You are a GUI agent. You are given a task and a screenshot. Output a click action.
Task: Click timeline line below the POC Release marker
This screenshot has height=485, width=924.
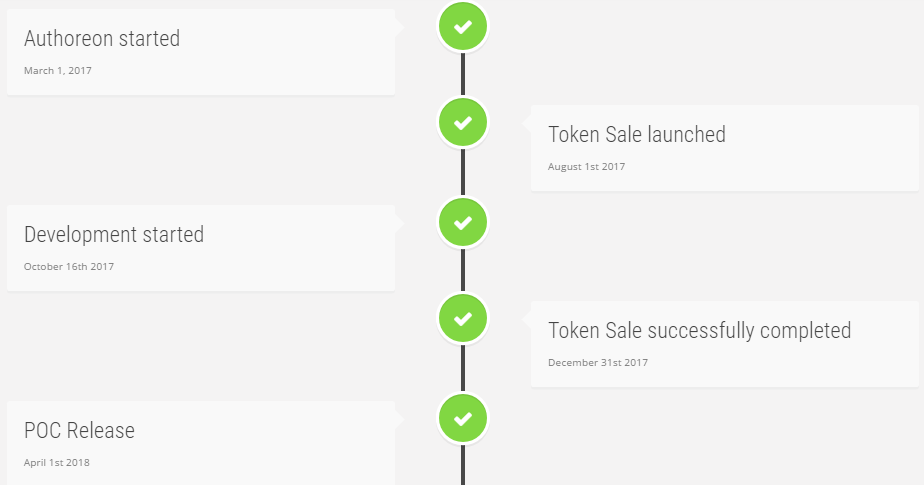[x=463, y=464]
